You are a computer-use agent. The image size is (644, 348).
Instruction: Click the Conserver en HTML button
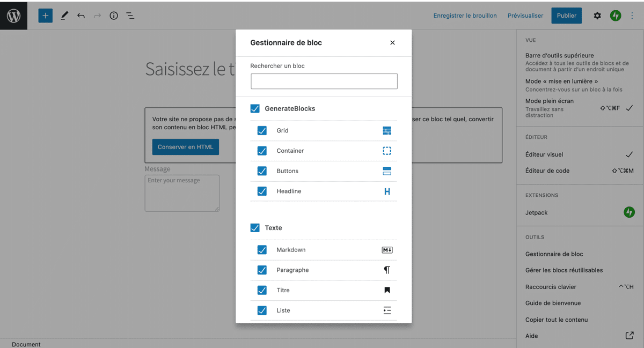point(185,146)
